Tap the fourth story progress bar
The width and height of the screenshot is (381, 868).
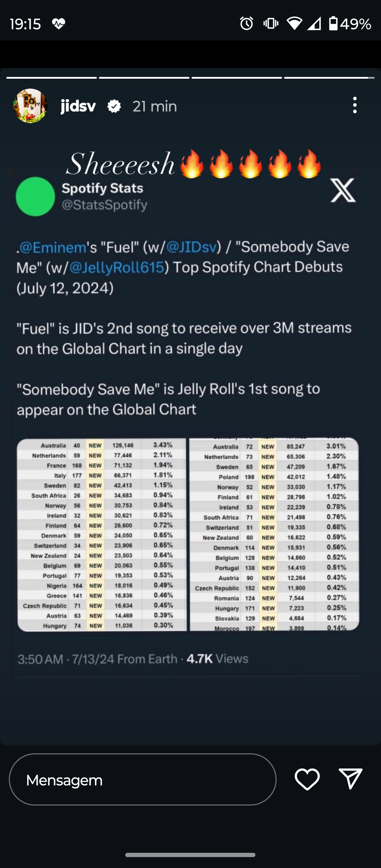329,78
